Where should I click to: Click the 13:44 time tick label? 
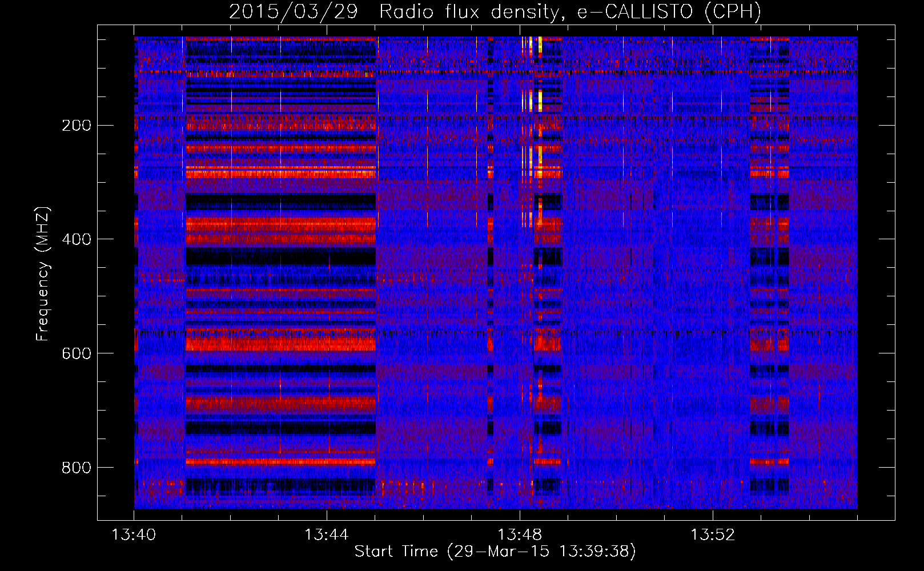click(x=327, y=535)
